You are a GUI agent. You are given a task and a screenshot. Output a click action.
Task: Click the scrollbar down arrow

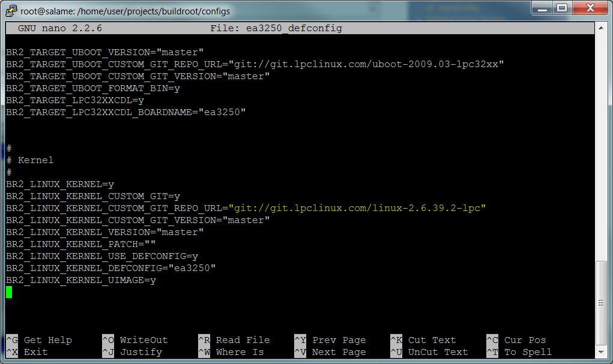coord(601,352)
